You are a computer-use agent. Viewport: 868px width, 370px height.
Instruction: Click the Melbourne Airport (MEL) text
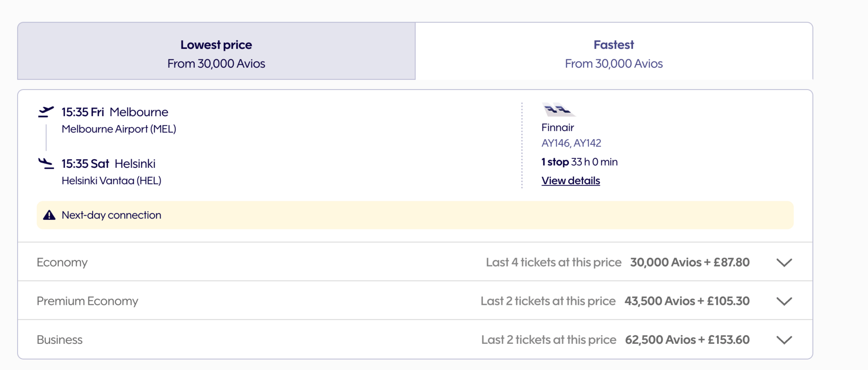[118, 129]
